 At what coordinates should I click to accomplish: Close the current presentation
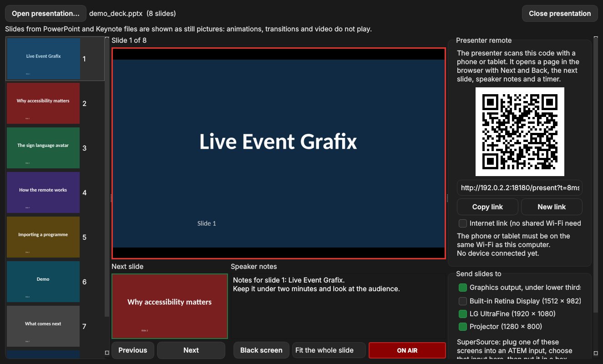point(560,14)
